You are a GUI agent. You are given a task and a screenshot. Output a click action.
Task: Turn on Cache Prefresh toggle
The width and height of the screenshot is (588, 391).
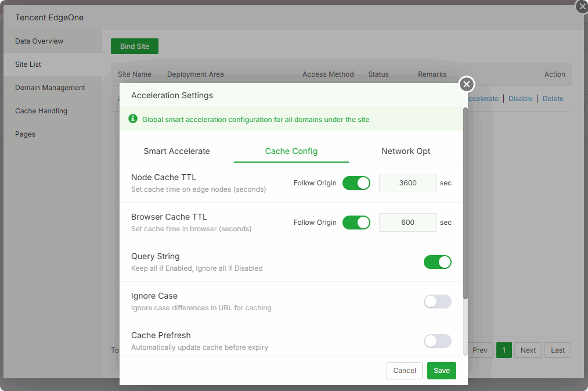coord(437,341)
